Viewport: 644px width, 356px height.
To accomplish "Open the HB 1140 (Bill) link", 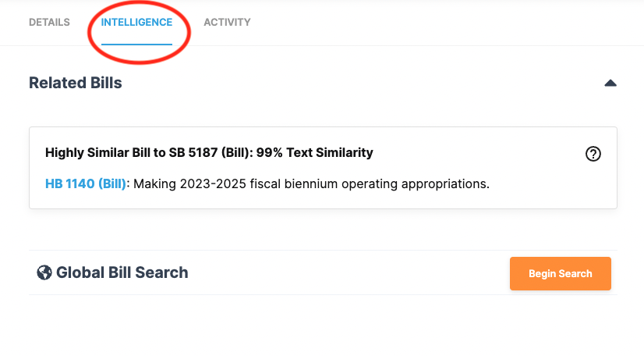I will tap(86, 184).
